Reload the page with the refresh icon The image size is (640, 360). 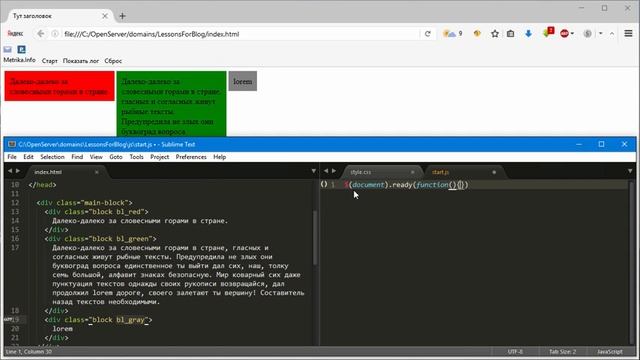click(427, 34)
